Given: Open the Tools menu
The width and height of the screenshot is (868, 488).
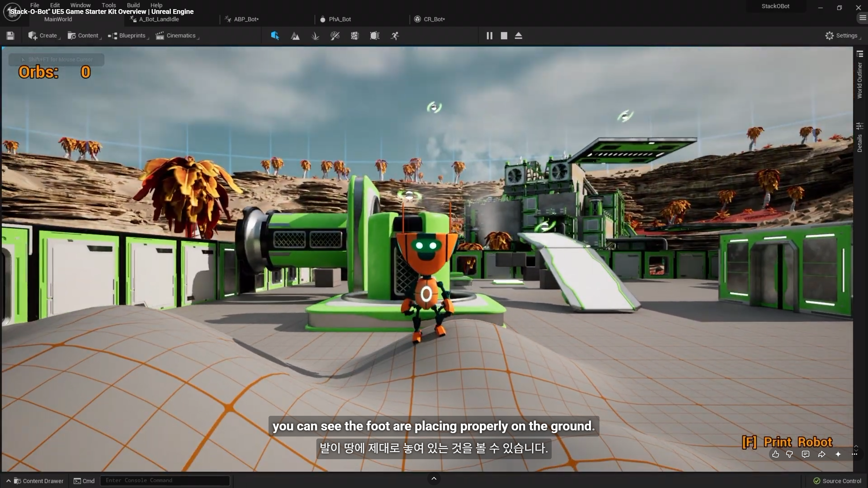Looking at the screenshot, I should click(108, 5).
